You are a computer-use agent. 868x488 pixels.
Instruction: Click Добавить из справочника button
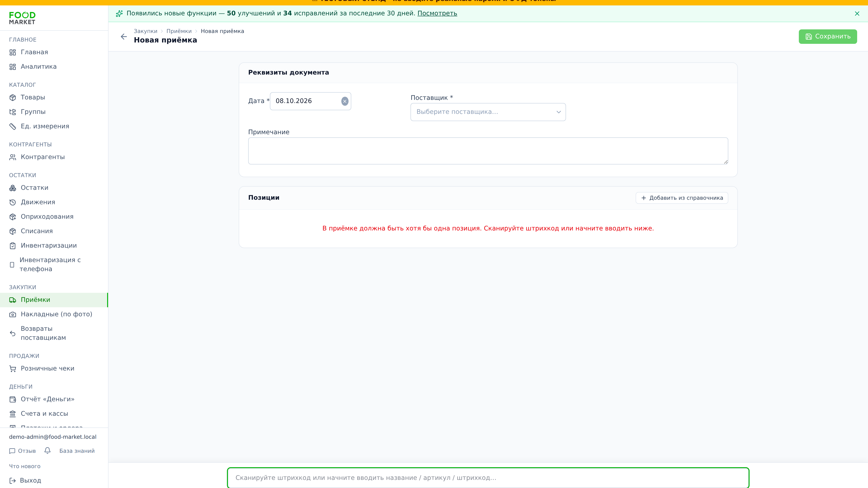click(682, 198)
